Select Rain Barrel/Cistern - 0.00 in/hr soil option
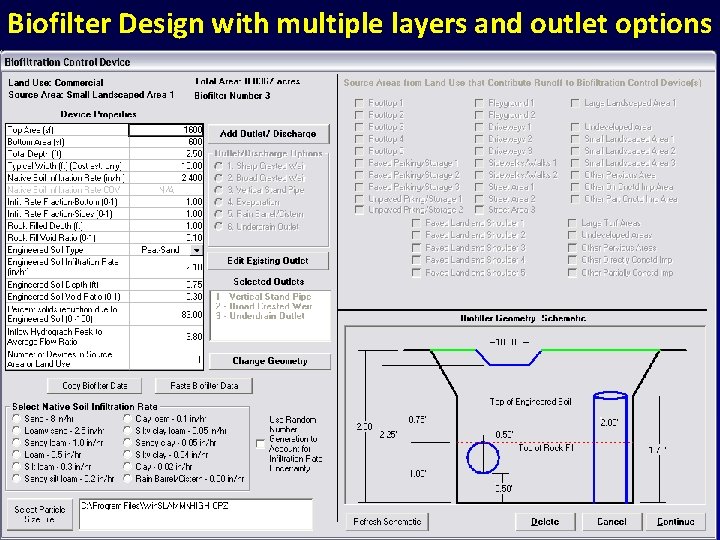This screenshot has height=540, width=720. point(128,478)
